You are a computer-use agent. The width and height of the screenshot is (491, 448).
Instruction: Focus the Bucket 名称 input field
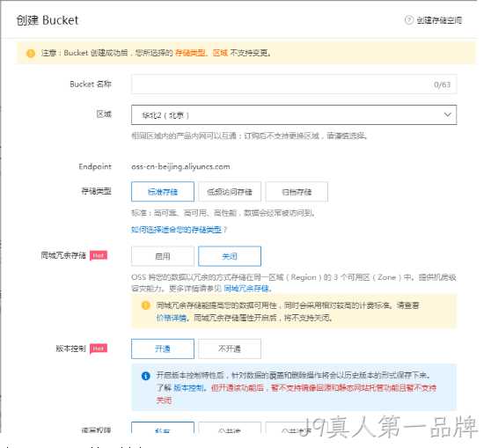pos(294,84)
